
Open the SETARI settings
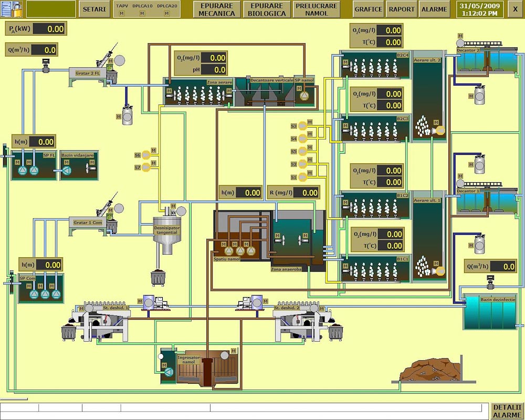pyautogui.click(x=94, y=9)
